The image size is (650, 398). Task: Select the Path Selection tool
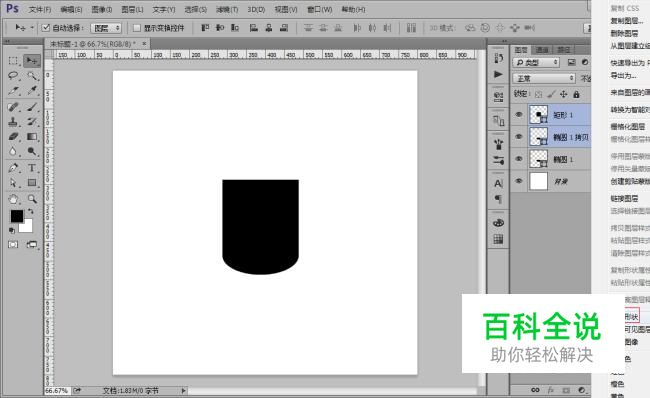point(13,183)
